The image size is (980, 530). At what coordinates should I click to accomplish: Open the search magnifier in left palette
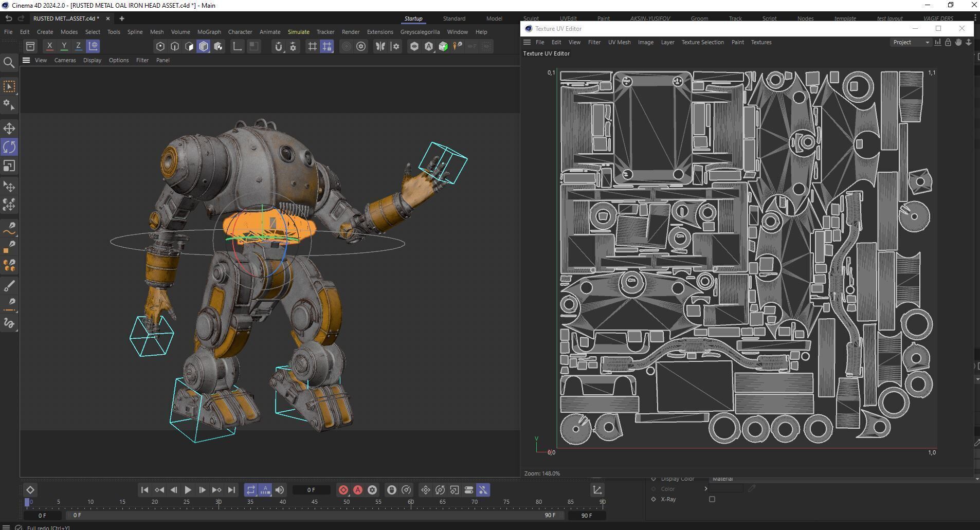coord(9,63)
